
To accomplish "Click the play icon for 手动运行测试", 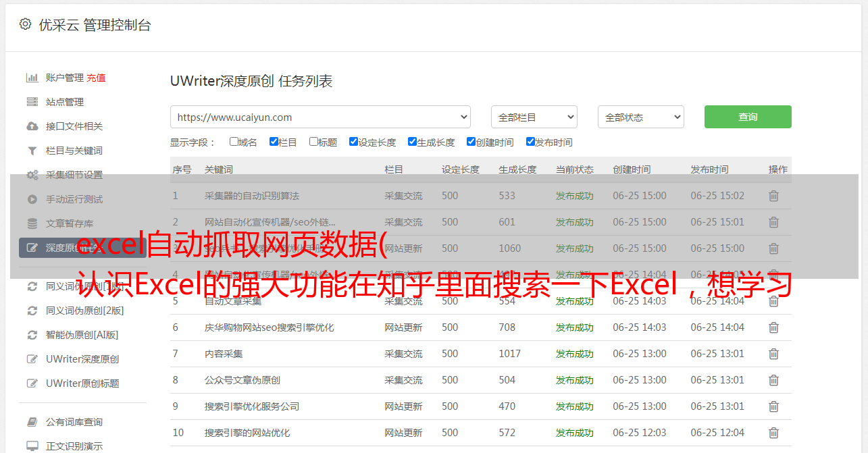I will [32, 199].
